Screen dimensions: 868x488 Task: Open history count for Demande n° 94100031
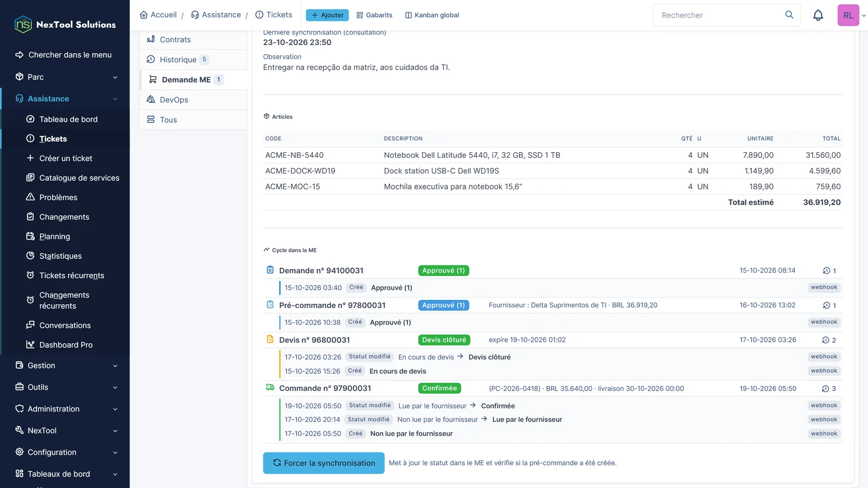829,271
